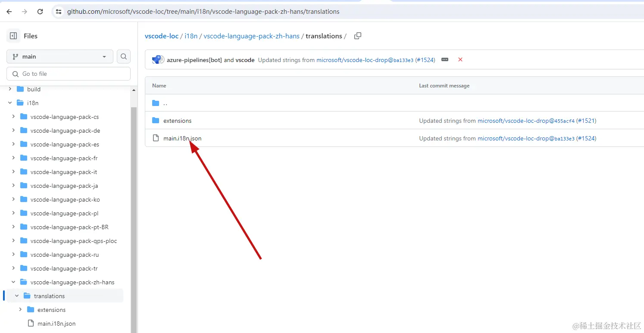Viewport: 644px width, 333px height.
Task: Collapse vscode-language-pack-zh-hans folder chevron
Action: [13, 282]
